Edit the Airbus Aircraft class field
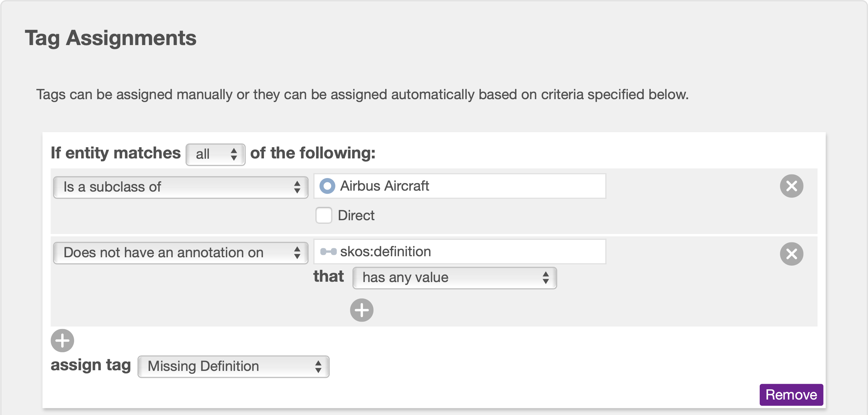 460,186
